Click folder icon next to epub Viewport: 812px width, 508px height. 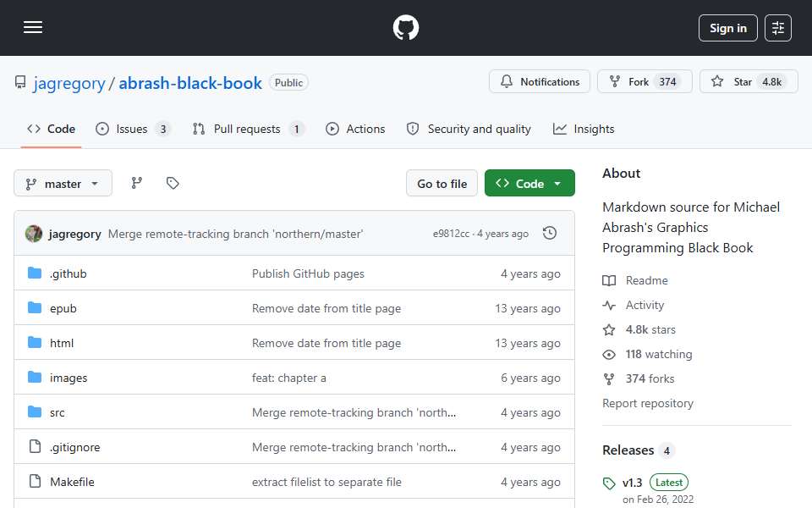[35, 308]
